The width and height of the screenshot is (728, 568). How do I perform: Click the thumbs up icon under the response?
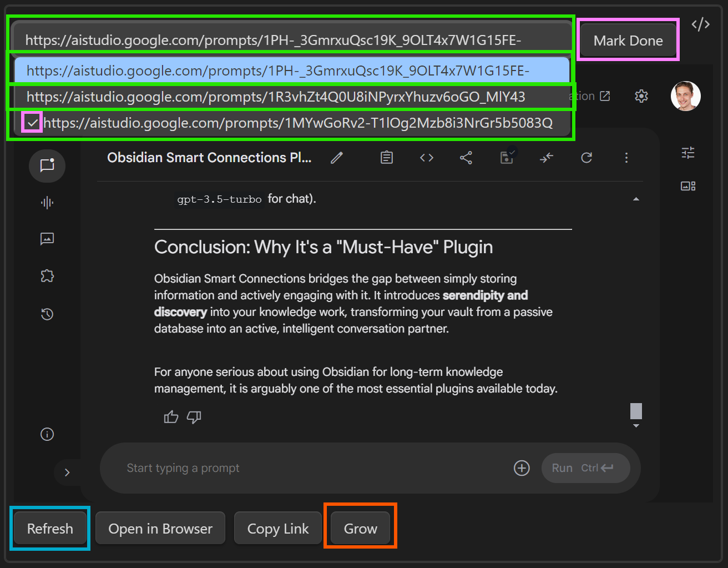171,417
